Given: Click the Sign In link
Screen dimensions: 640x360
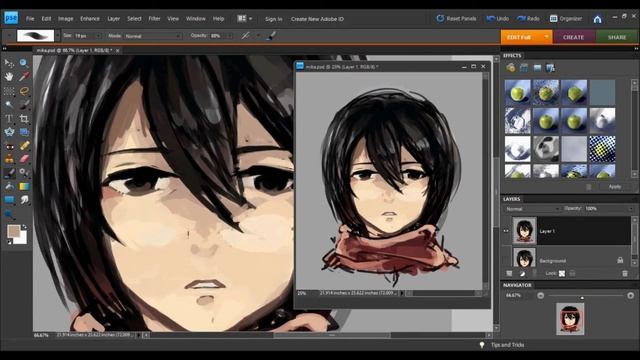Looking at the screenshot, I should 273,19.
